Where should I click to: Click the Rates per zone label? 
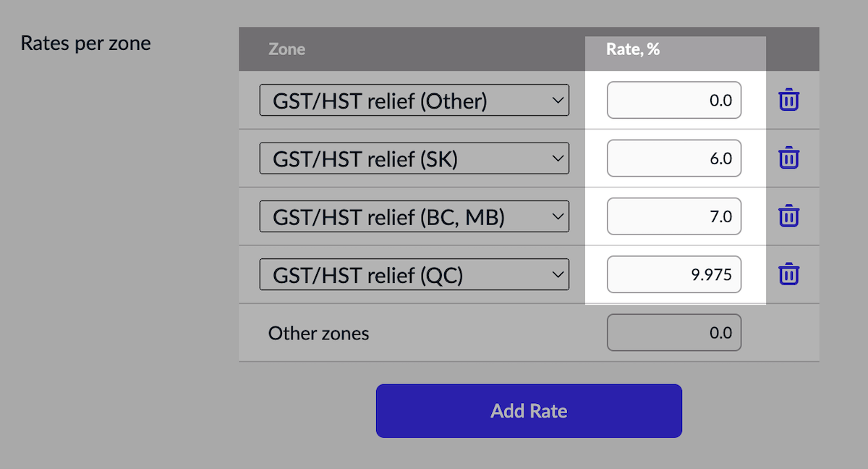click(85, 43)
